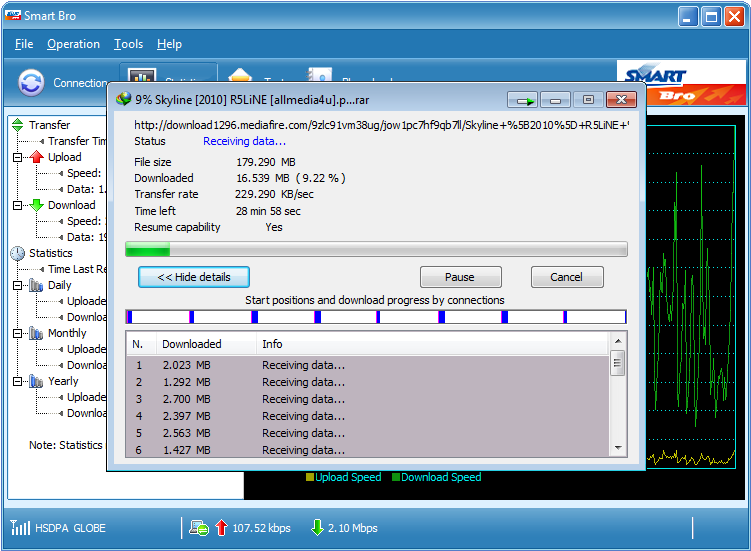The height and width of the screenshot is (551, 751).
Task: Click the Connection refresh icon
Action: [x=31, y=82]
